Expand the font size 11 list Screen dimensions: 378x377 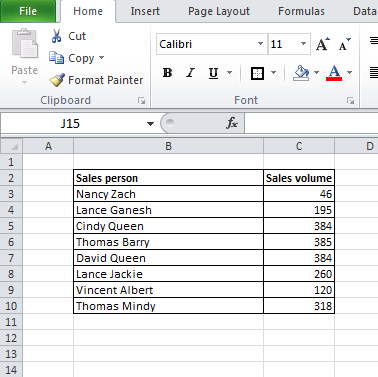tap(303, 44)
